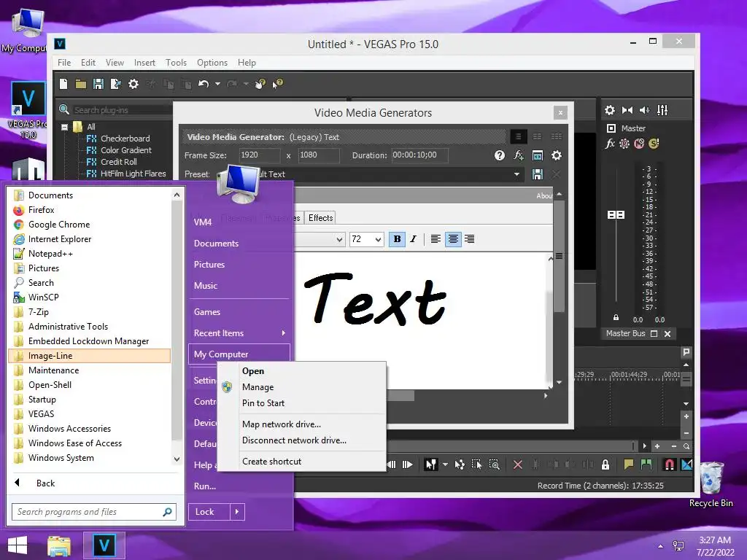Open the Insert menu
The height and width of the screenshot is (560, 747).
coord(144,63)
